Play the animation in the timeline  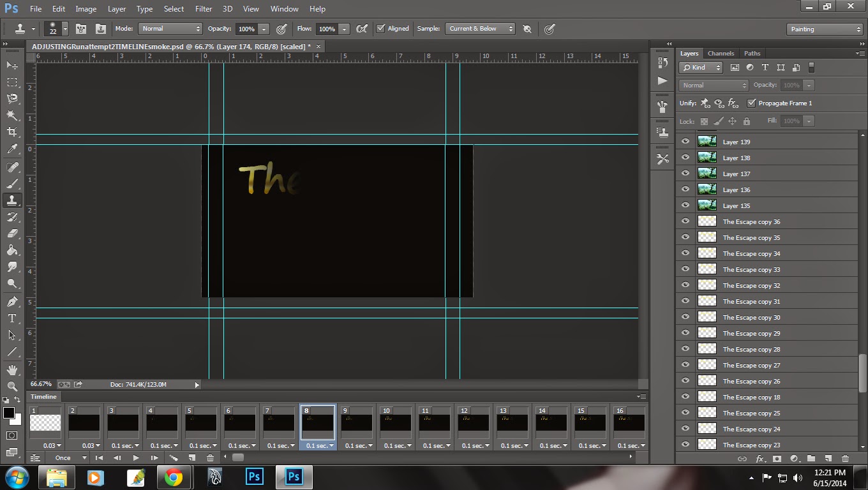(136, 457)
